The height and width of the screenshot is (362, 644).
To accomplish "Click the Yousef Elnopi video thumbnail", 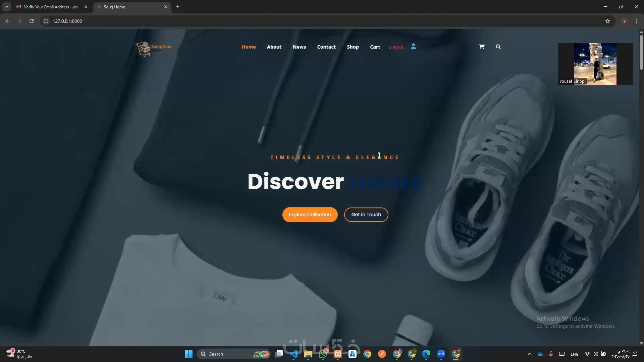I will click(x=595, y=64).
